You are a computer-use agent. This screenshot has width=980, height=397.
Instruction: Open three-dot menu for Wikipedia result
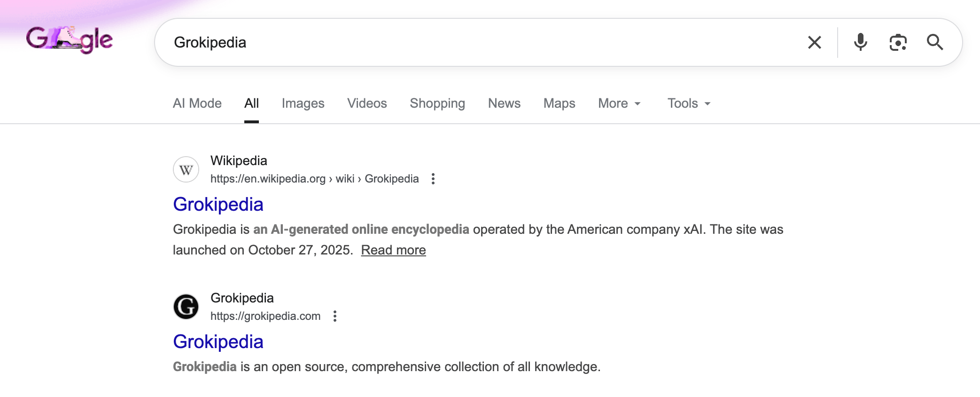(433, 179)
